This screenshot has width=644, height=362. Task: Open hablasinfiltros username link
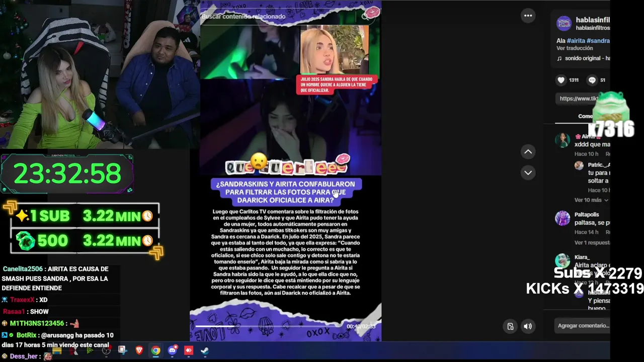point(593,20)
